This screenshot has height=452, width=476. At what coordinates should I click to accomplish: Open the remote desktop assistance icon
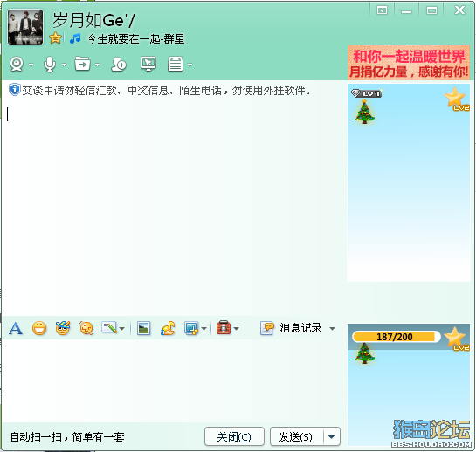click(148, 64)
